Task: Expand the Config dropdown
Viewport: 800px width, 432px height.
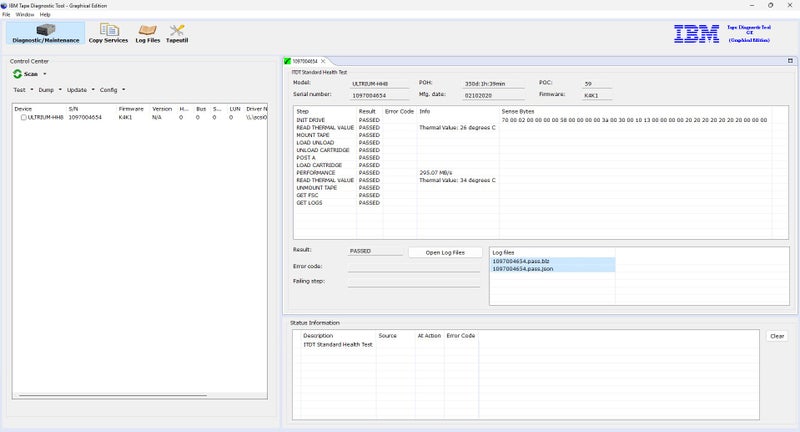Action: pos(111,90)
